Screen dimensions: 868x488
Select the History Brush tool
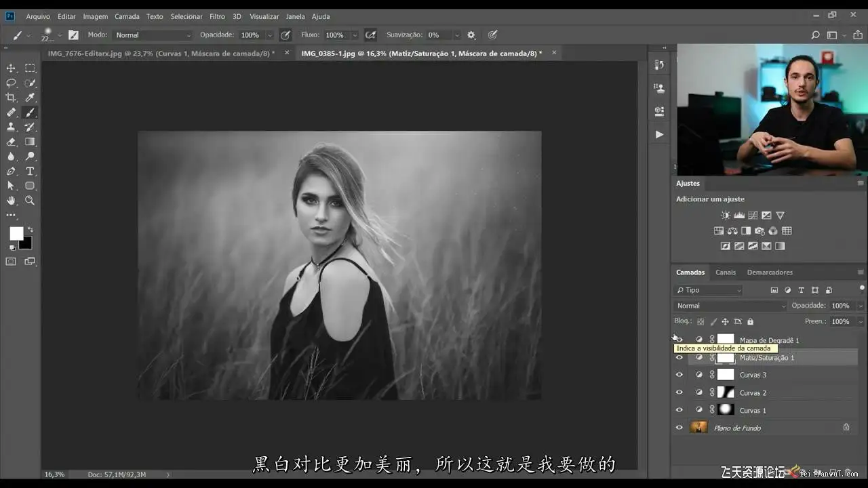coord(31,127)
